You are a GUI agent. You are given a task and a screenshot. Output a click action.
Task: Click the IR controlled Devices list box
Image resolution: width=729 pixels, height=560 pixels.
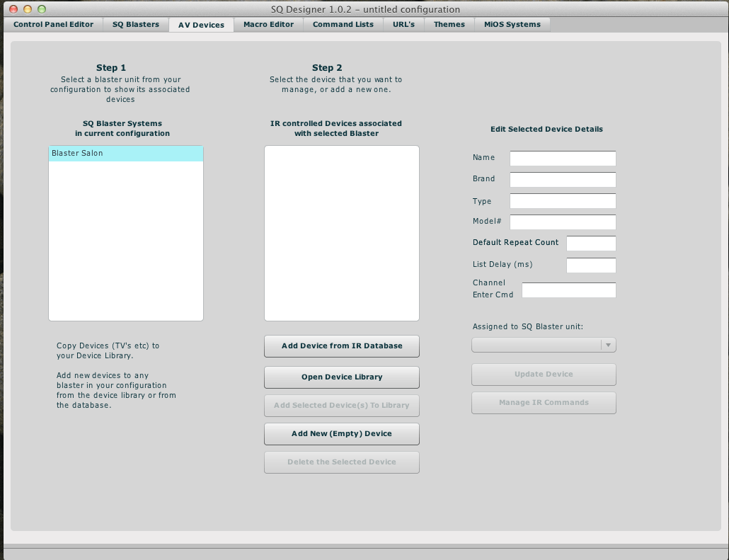[342, 233]
